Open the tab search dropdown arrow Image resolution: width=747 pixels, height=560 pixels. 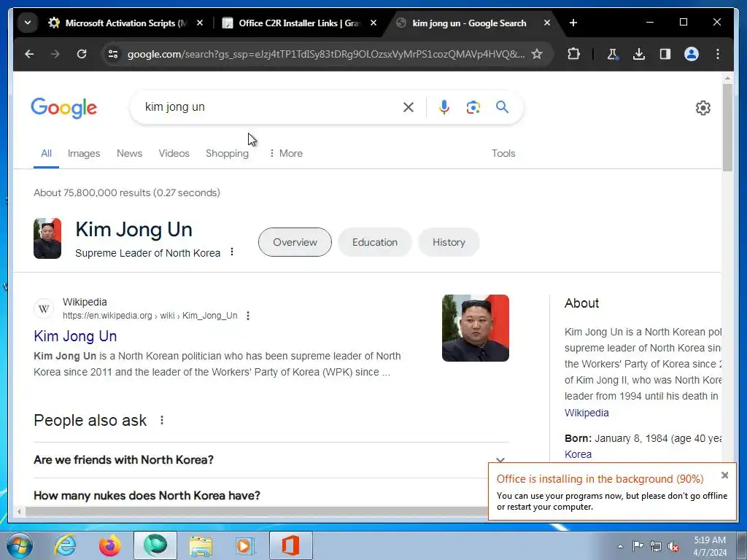point(28,23)
